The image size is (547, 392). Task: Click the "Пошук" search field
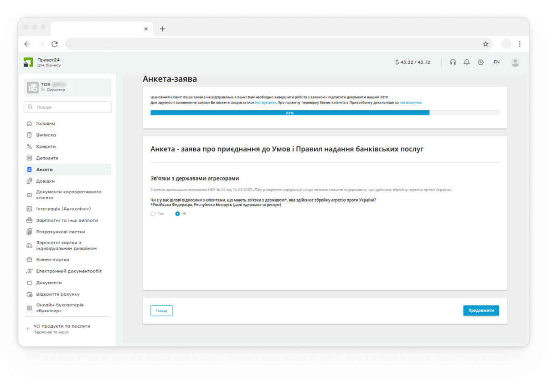(67, 107)
